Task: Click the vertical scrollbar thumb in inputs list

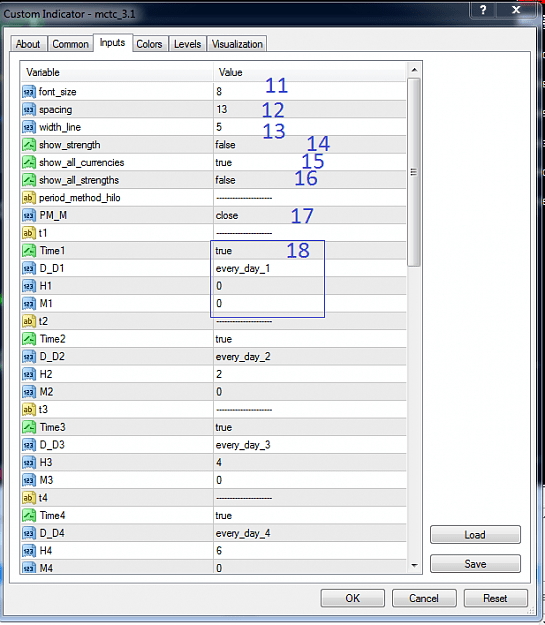Action: pos(414,172)
